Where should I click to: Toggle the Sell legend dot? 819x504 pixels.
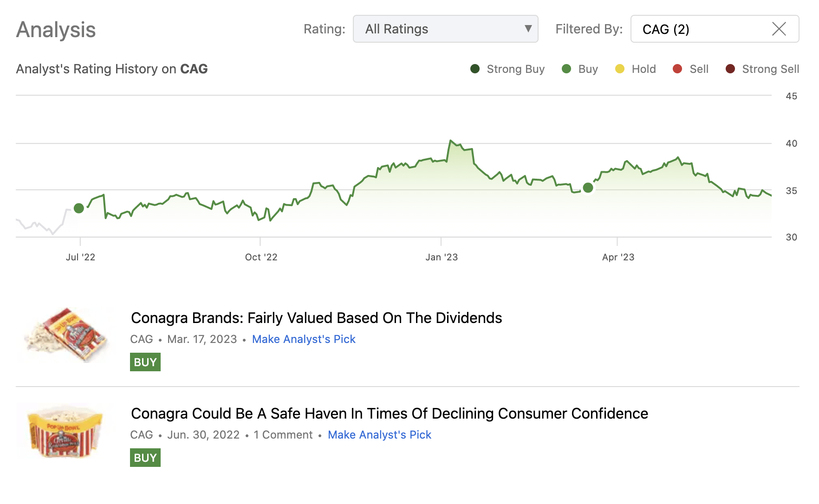tap(677, 69)
